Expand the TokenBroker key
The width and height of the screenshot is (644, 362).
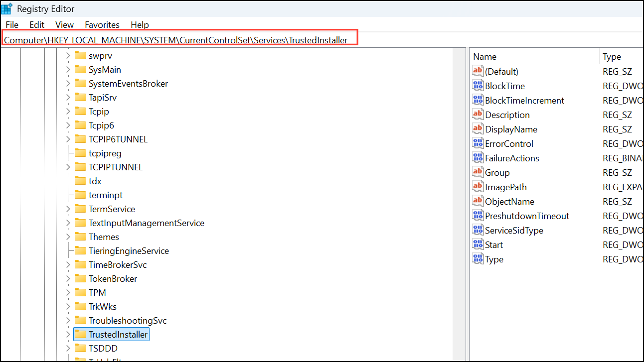click(68, 279)
